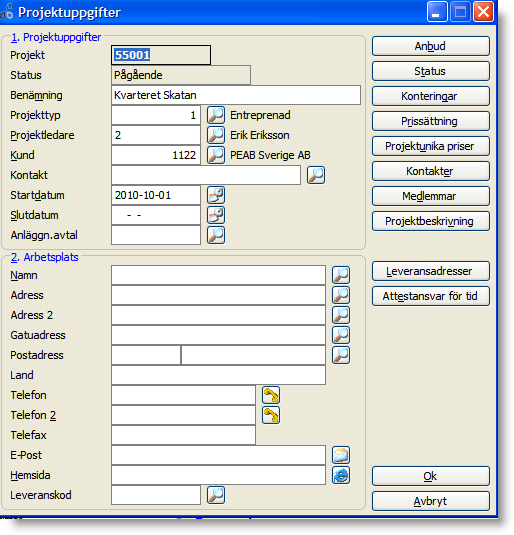The width and height of the screenshot is (514, 535).
Task: Open Kund lookup magnifier
Action: tap(216, 155)
